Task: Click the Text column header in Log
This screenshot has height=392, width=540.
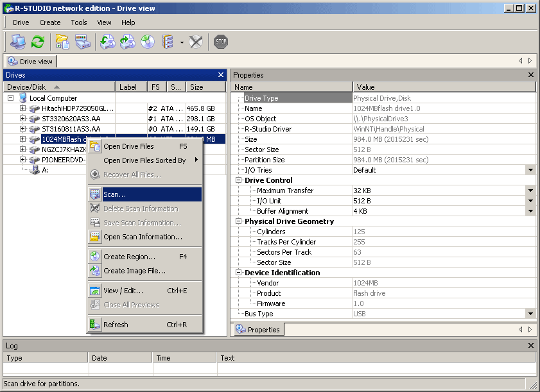Action: click(x=376, y=358)
